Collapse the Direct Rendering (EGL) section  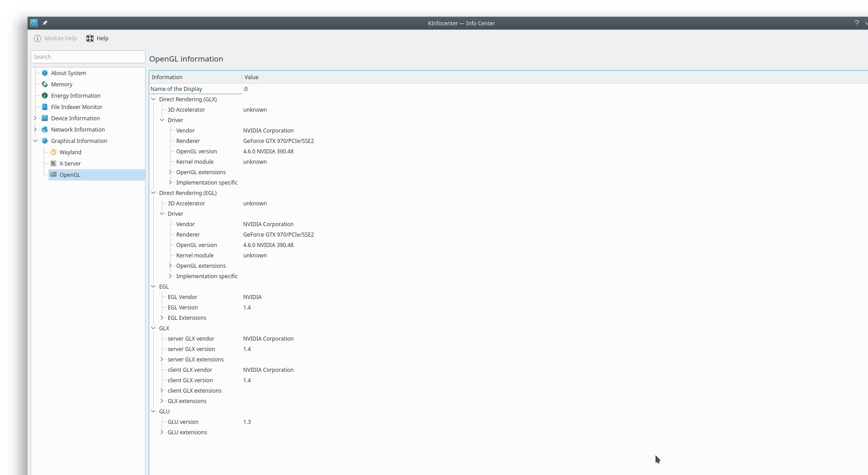[x=153, y=193]
